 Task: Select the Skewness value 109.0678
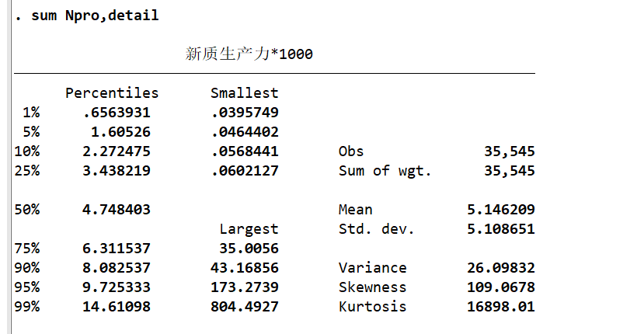502,287
